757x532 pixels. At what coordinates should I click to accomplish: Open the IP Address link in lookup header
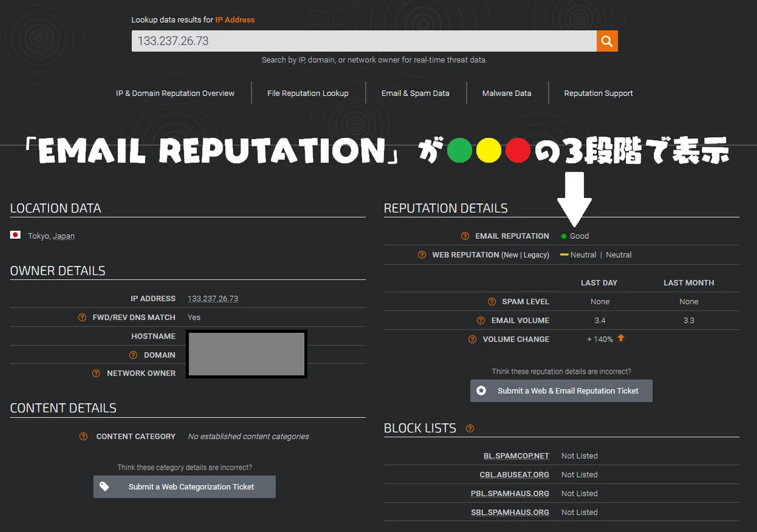[x=235, y=20]
